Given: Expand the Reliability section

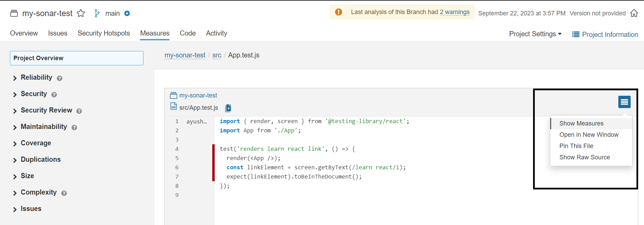Looking at the screenshot, I should pos(15,78).
